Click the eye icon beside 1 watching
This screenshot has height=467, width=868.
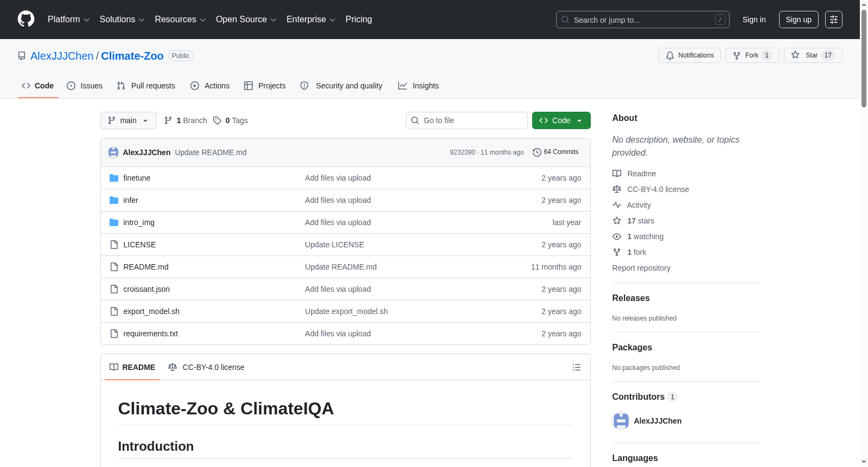(617, 236)
